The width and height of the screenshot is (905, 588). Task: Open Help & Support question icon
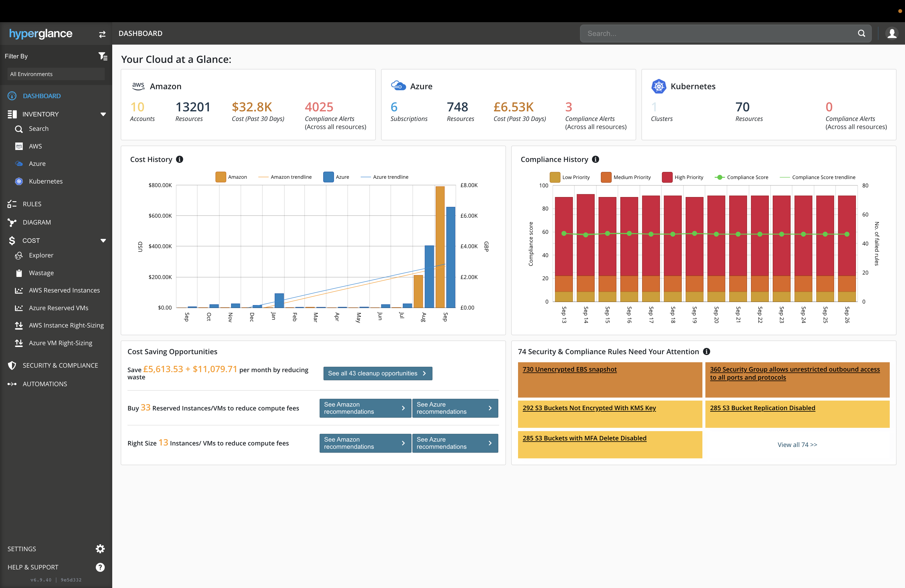click(x=100, y=567)
